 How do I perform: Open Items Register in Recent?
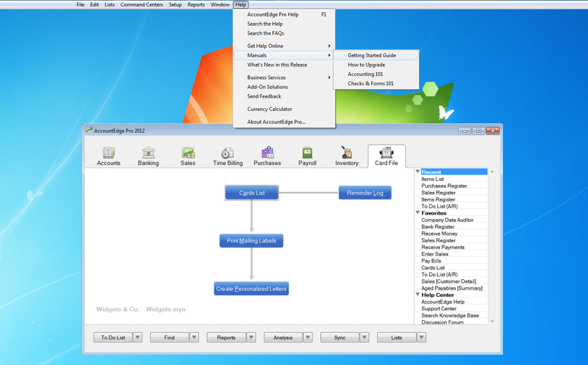pos(438,199)
